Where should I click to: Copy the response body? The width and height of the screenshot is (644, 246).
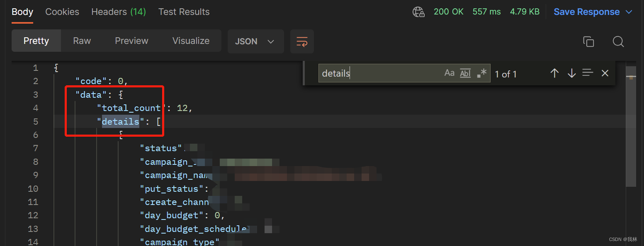click(x=588, y=41)
